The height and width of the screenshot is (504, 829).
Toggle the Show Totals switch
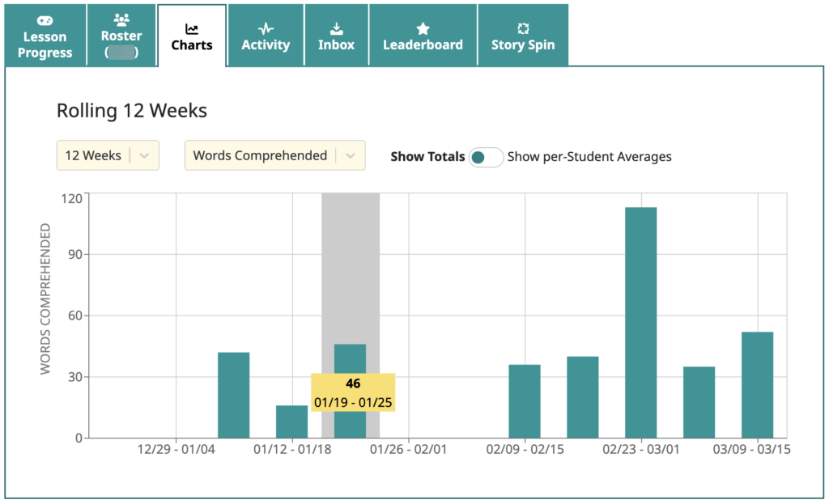(486, 157)
